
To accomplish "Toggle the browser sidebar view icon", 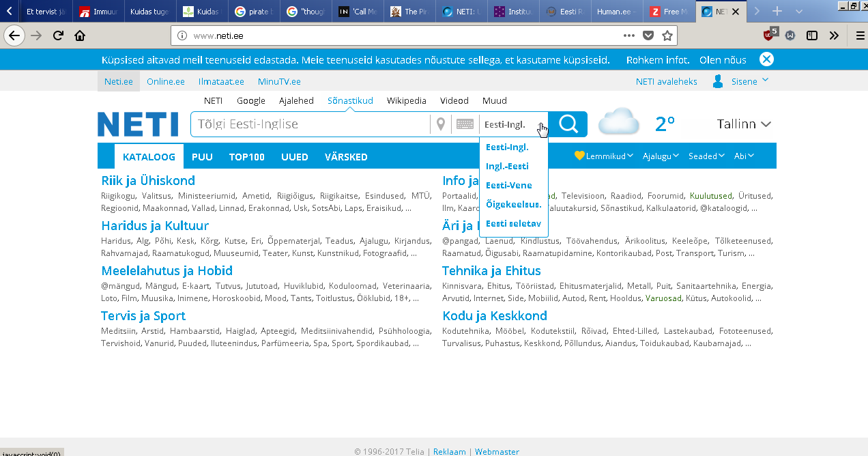I will 811,35.
